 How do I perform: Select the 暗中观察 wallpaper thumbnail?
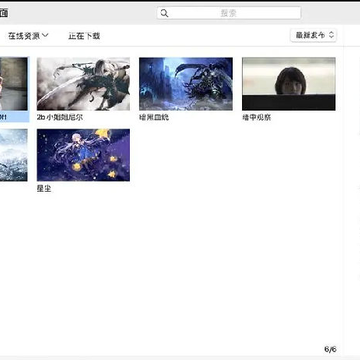pyautogui.click(x=289, y=84)
